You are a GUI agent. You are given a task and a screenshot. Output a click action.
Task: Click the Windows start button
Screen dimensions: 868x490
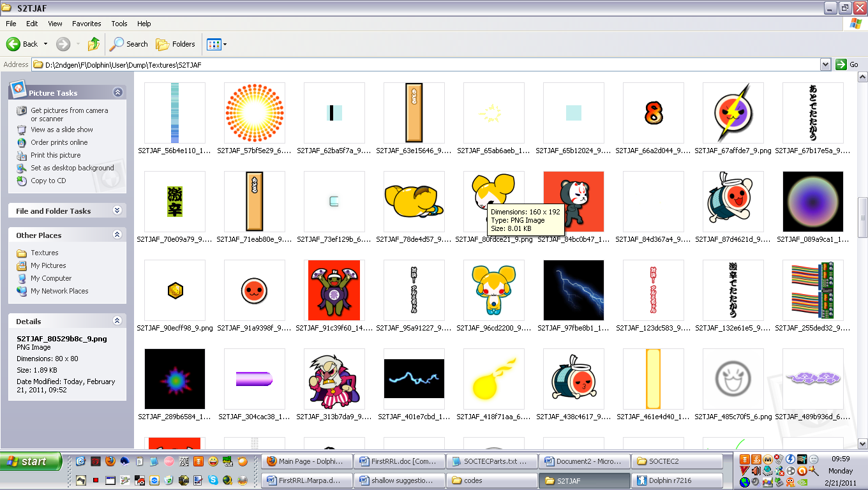31,461
